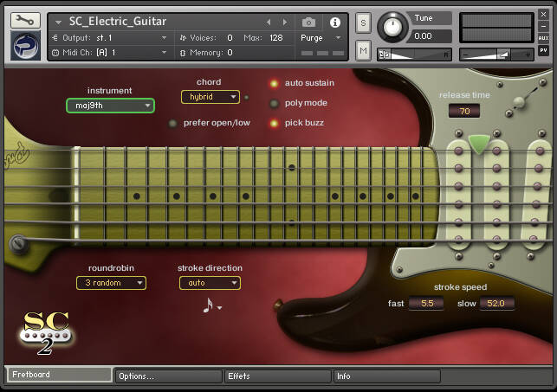Open the instrument dropdown showing maj9th
Image resolution: width=557 pixels, height=392 pixels.
(x=110, y=106)
